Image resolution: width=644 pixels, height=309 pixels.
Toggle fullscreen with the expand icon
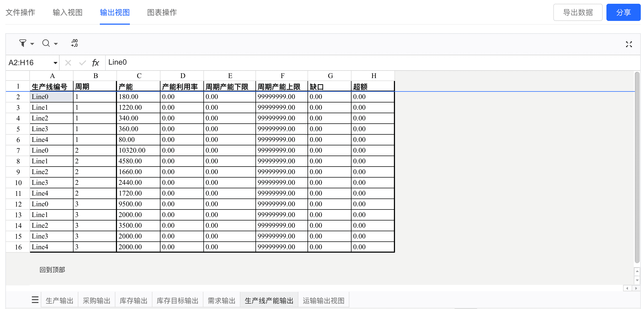point(629,44)
